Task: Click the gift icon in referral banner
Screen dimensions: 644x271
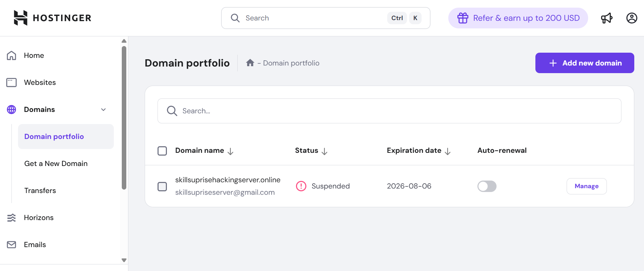Action: click(x=463, y=18)
